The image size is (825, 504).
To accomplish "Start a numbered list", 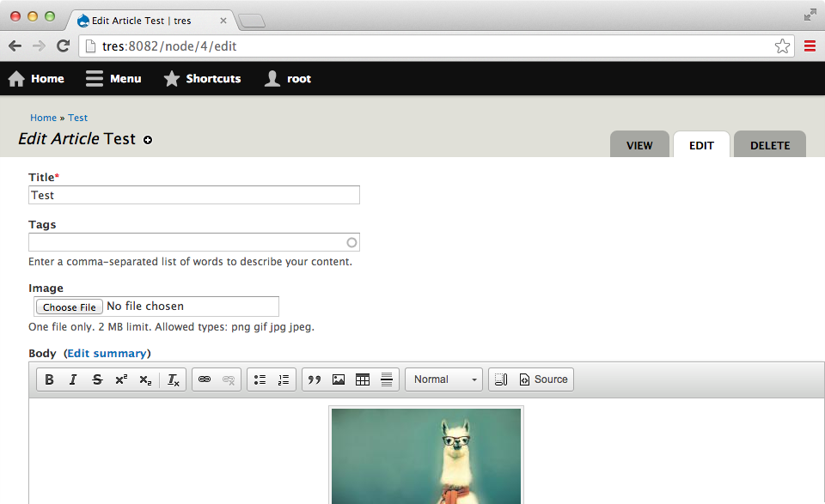I will (283, 379).
